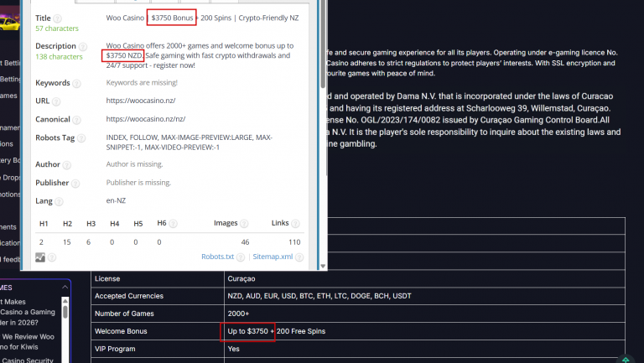Open 'Casino Security' sidebar link
The width and height of the screenshot is (644, 363).
(x=28, y=360)
